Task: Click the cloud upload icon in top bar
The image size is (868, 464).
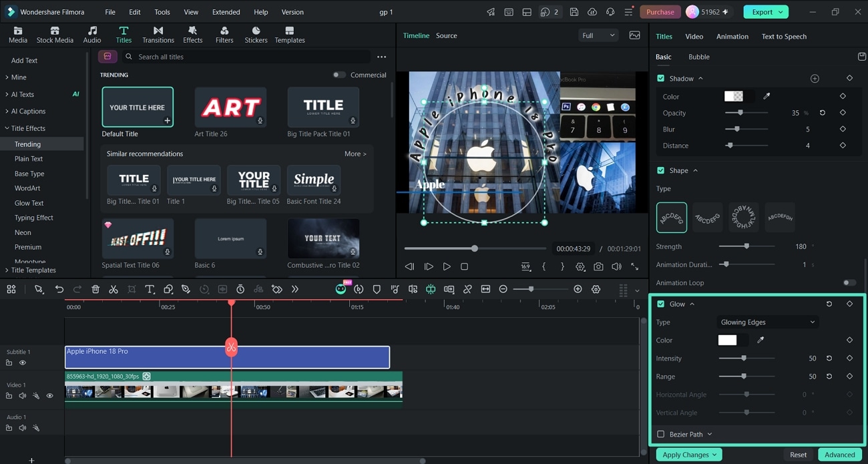Action: pos(592,12)
